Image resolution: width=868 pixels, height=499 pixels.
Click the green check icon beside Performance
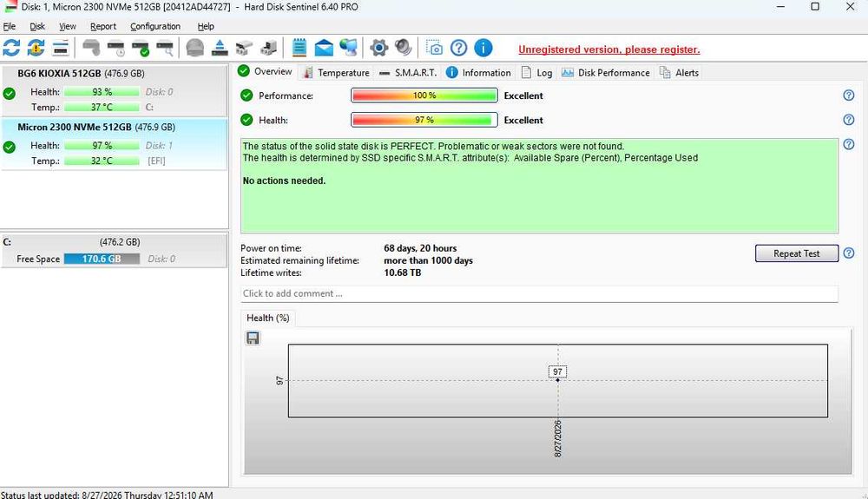click(x=247, y=95)
